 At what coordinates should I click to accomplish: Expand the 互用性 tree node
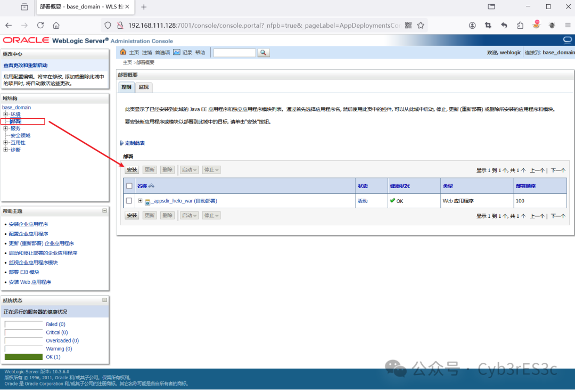click(x=5, y=143)
